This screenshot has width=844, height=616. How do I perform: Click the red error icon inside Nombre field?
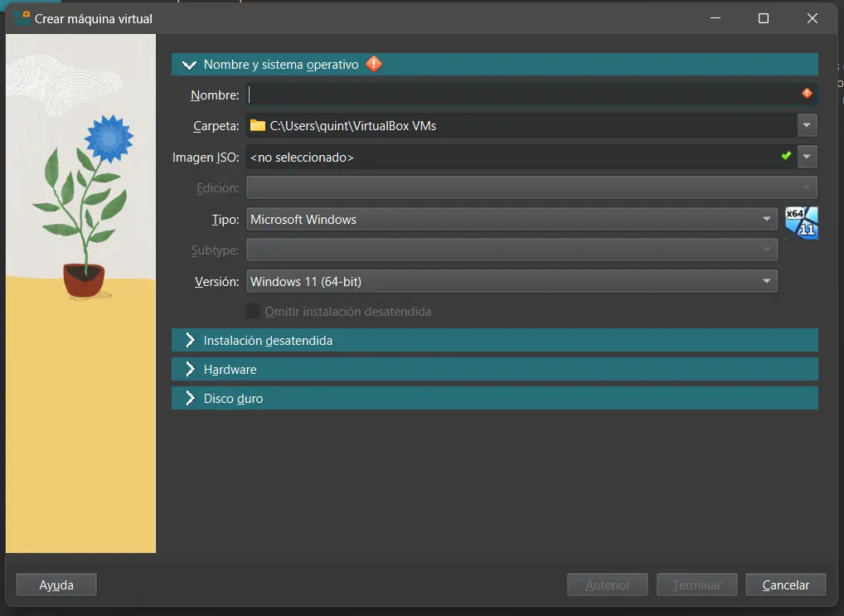807,94
